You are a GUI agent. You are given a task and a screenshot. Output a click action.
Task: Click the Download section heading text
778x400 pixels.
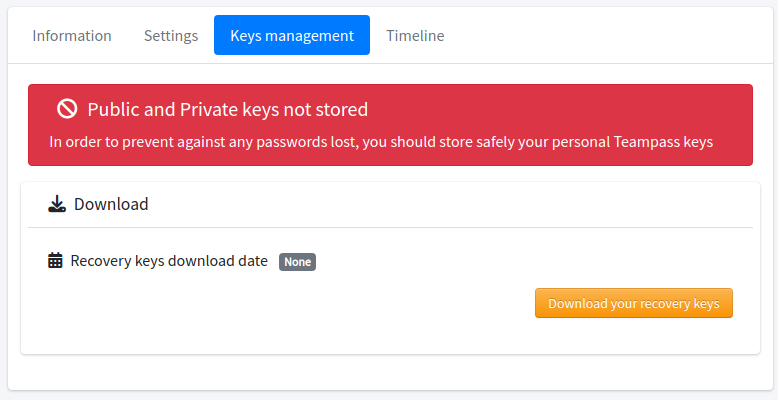[111, 204]
